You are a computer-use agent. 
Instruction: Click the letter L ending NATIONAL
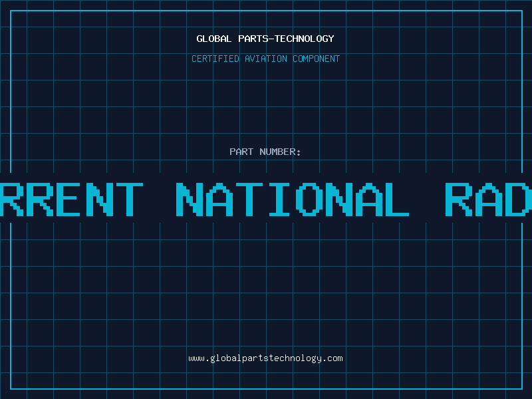(394, 199)
